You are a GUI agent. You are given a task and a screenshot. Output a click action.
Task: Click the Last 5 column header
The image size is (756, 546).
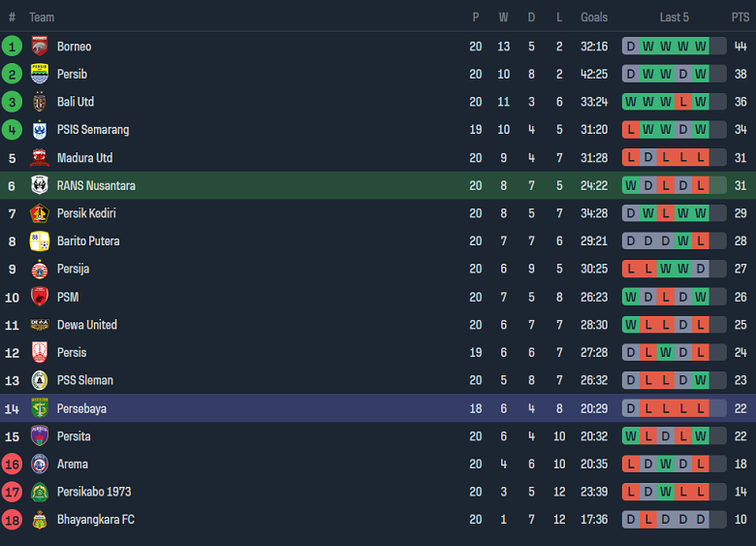coord(675,17)
